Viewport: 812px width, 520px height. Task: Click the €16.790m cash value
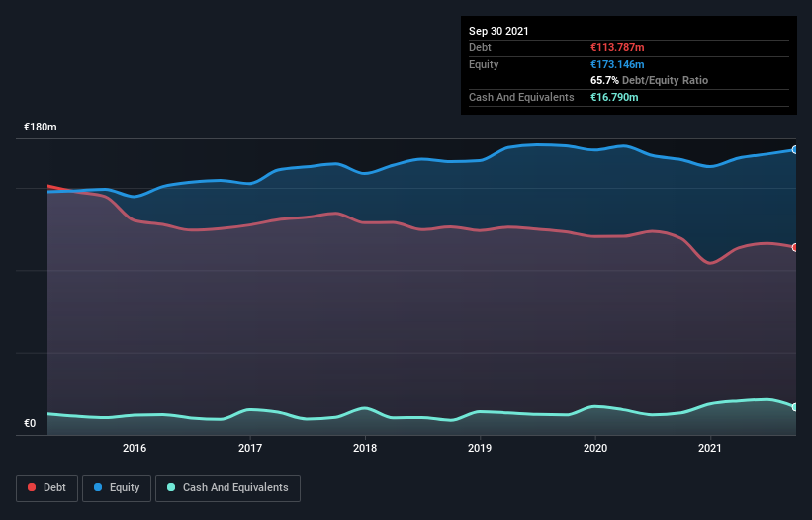tap(614, 97)
